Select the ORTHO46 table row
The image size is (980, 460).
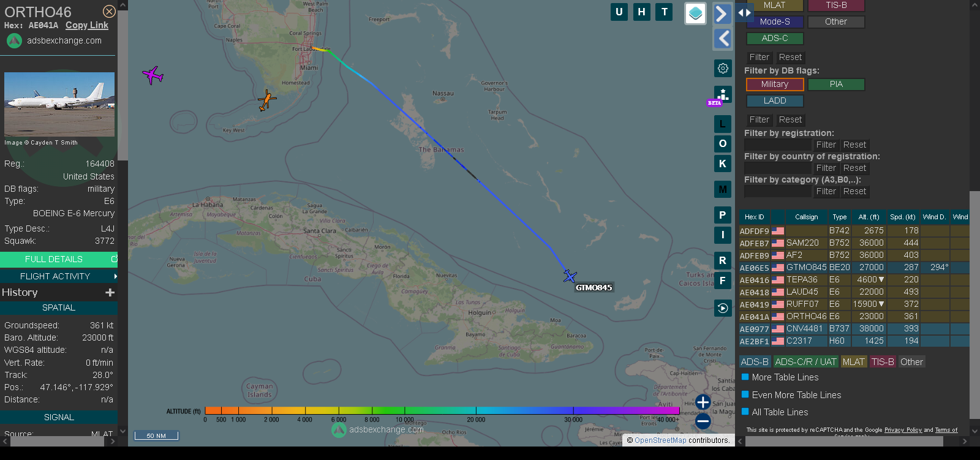854,316
